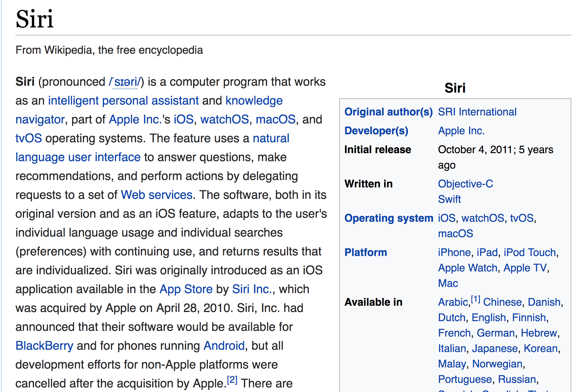Click the Apple Watch link
This screenshot has width=585, height=392.
468,268
